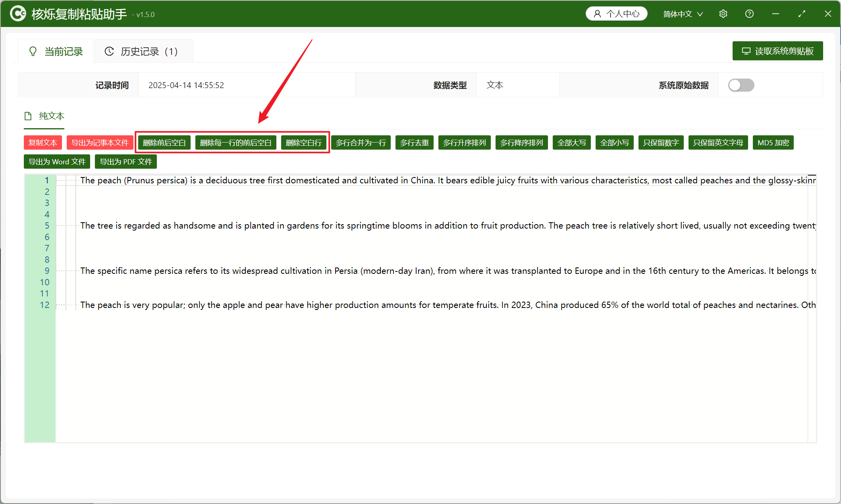Expand the 简体中文 language dropdown

pyautogui.click(x=683, y=14)
